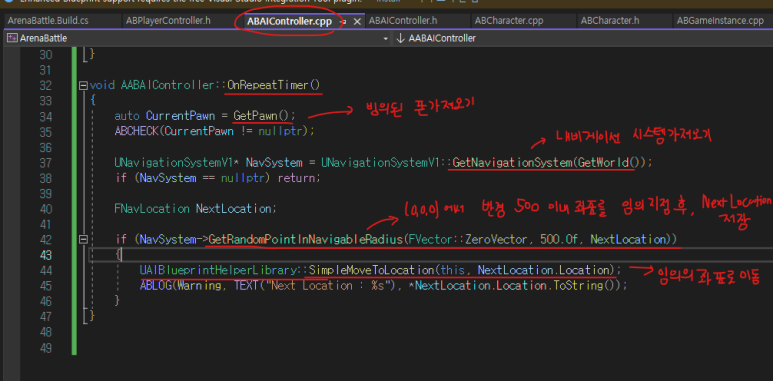Select the ABAIController.cpp tab
Screen dimensions: 773x381
tap(289, 21)
